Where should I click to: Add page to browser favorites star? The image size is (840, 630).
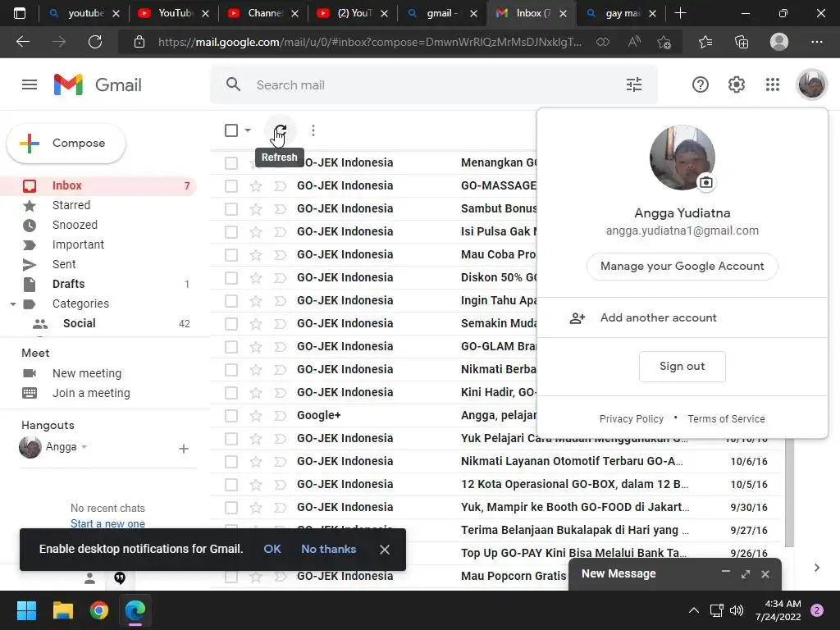coord(664,42)
